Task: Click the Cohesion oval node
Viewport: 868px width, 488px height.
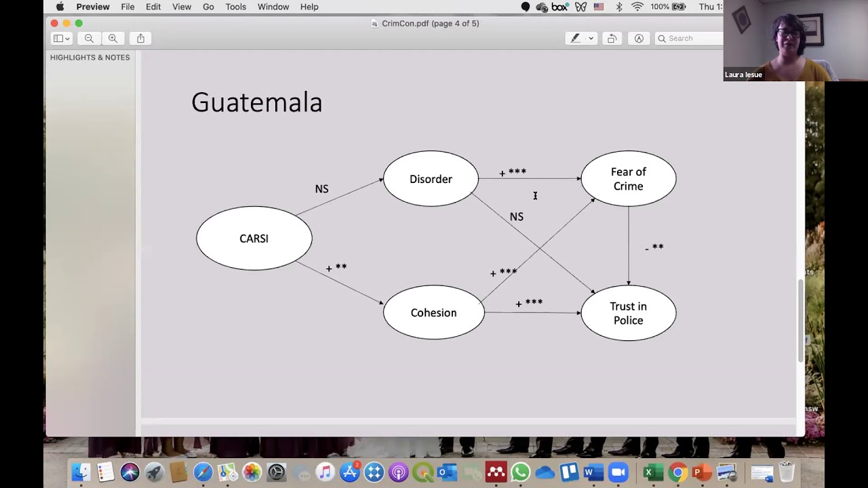Action: click(433, 312)
